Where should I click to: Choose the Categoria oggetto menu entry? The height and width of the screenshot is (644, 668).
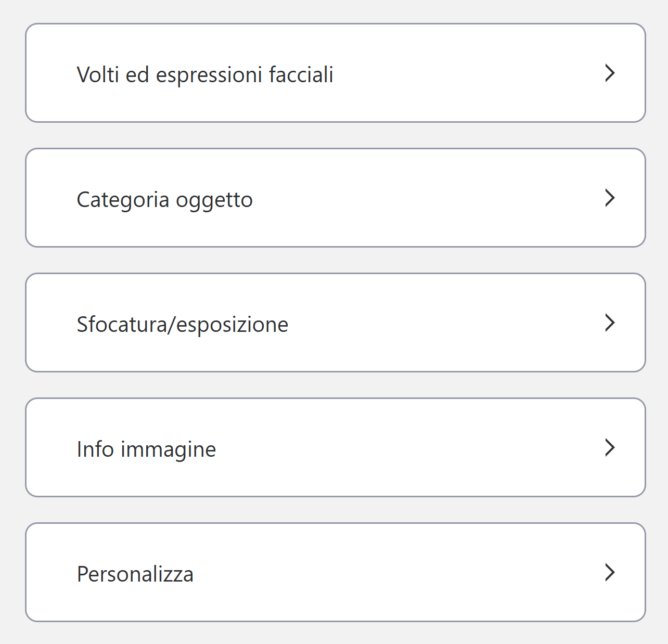[164, 200]
